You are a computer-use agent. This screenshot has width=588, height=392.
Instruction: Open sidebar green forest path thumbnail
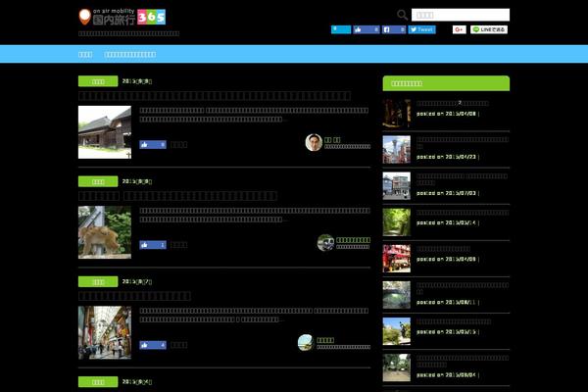(x=396, y=222)
